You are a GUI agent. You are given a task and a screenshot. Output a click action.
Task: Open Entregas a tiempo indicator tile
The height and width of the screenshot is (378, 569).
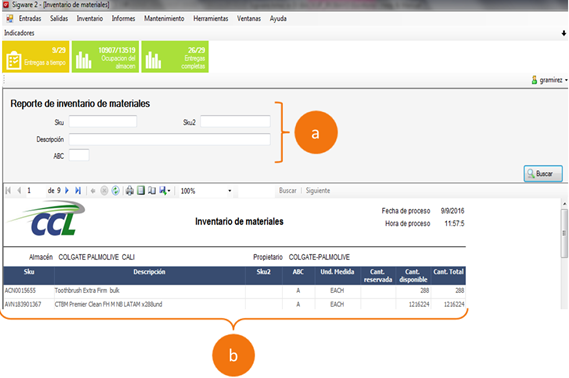36,57
